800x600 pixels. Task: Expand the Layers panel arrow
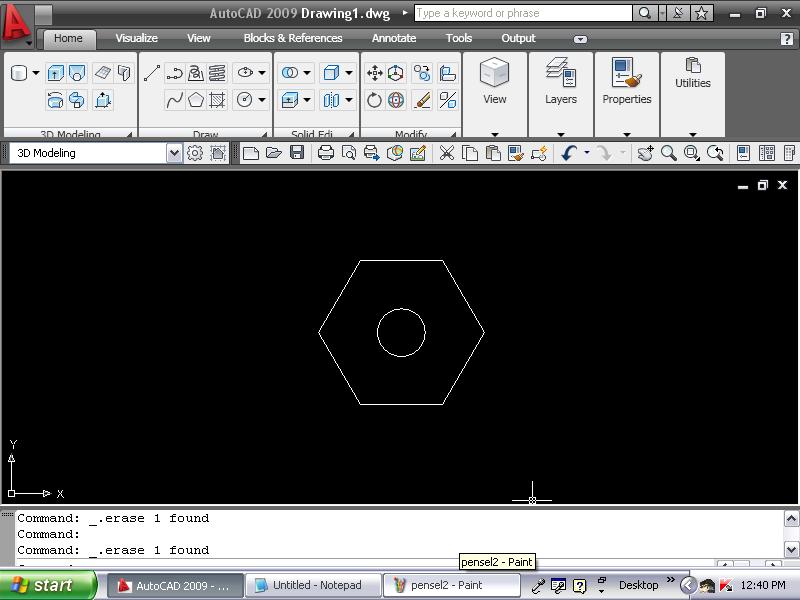click(561, 134)
